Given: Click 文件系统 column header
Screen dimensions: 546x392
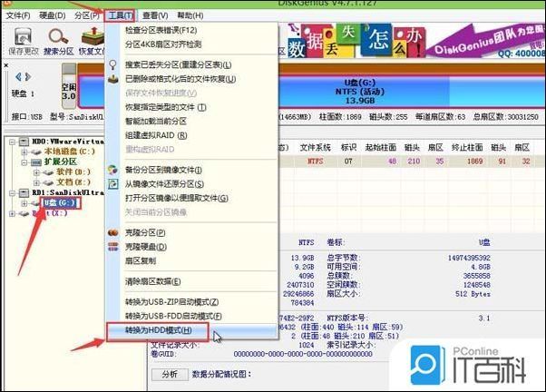Looking at the screenshot, I should click(x=315, y=148).
